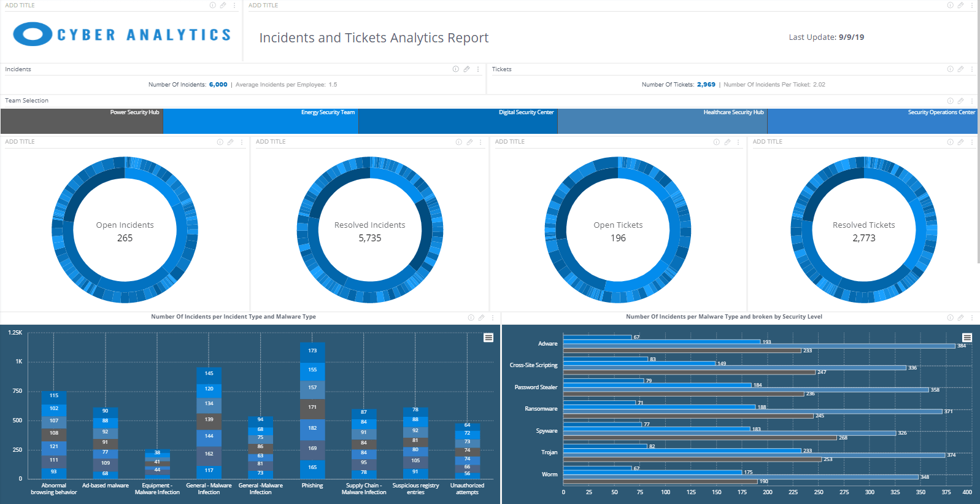
Task: Edit the Incidents per Incident Type chart
Action: pyautogui.click(x=481, y=317)
